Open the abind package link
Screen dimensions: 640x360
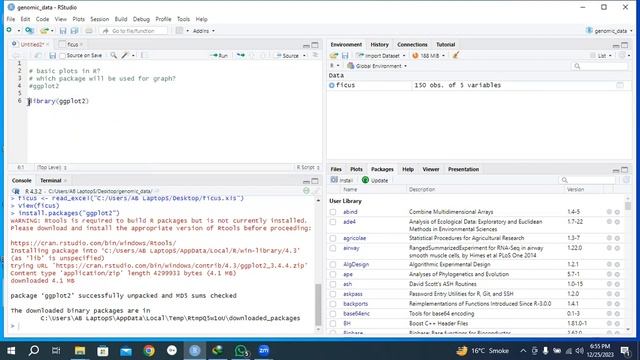[x=350, y=212]
